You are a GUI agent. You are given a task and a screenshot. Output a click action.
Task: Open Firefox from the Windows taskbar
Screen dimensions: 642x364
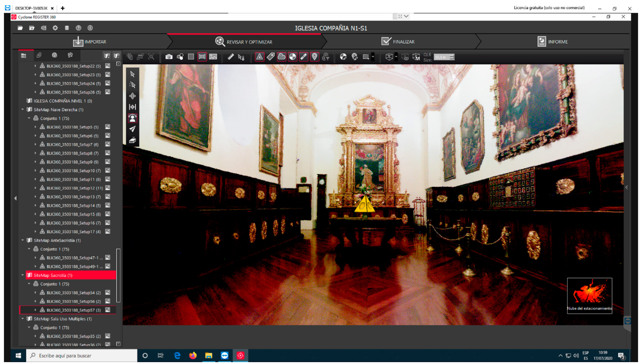(193, 355)
